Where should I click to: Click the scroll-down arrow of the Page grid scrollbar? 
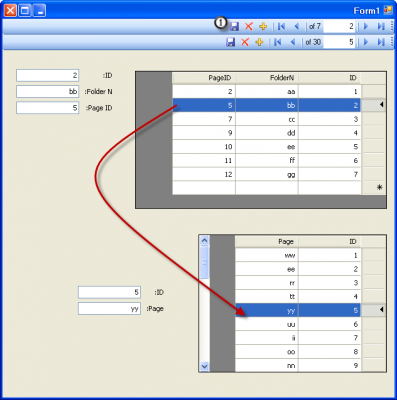tap(204, 366)
